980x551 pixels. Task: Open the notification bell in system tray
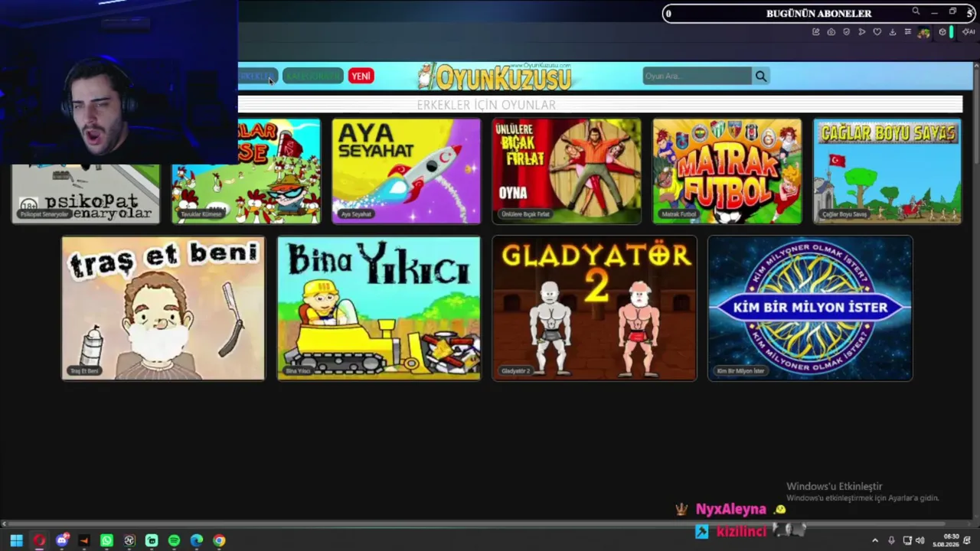(967, 540)
